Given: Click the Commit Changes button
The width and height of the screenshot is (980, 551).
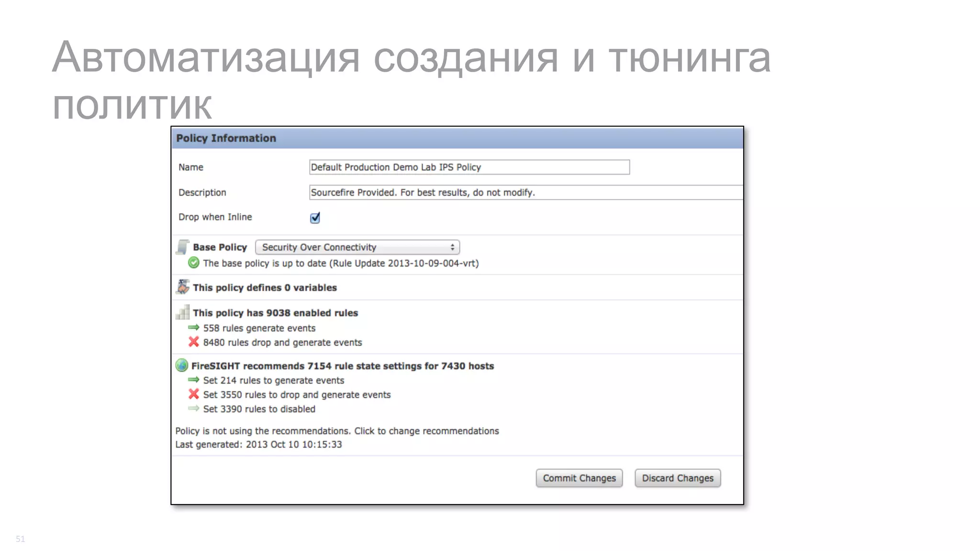Looking at the screenshot, I should click(x=579, y=478).
